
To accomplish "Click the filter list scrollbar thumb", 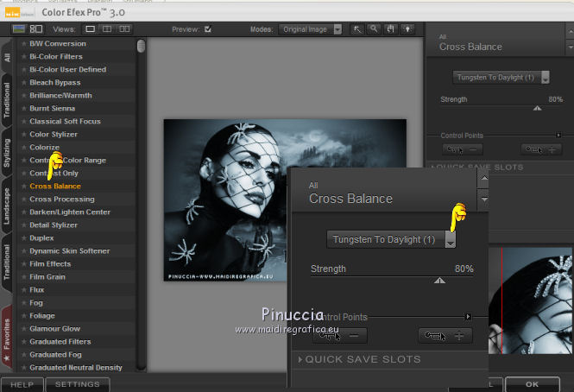I will 141,46.
